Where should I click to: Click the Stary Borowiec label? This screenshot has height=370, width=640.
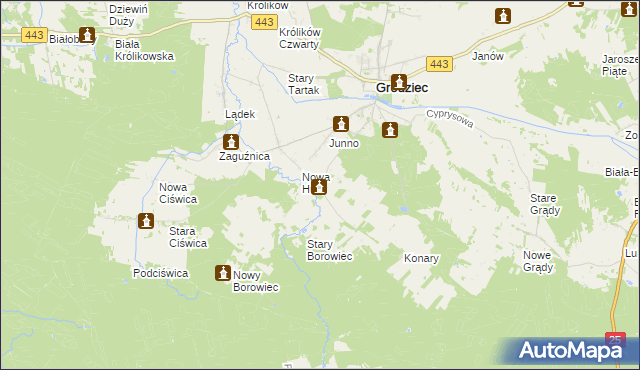coord(329,250)
